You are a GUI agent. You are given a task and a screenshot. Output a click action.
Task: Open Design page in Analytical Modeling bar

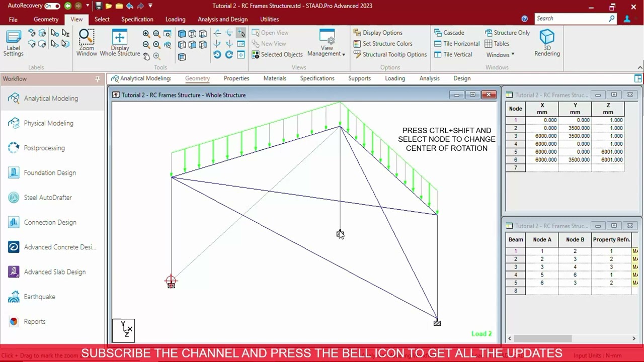[462, 78]
